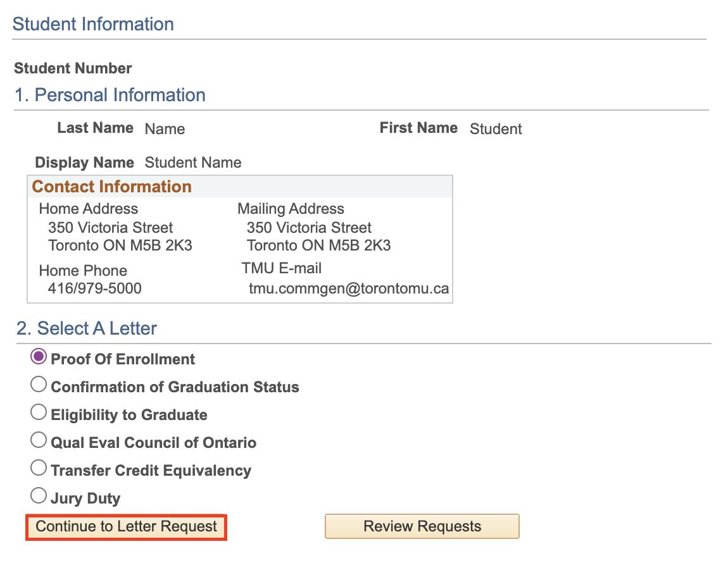This screenshot has height=563, width=728.
Task: Pick the Qual Eval Council of Ontario option
Action: (x=39, y=440)
